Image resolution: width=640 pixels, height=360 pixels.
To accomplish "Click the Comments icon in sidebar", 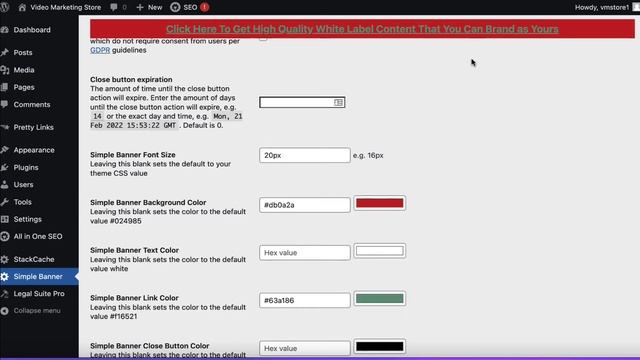I will (4, 104).
